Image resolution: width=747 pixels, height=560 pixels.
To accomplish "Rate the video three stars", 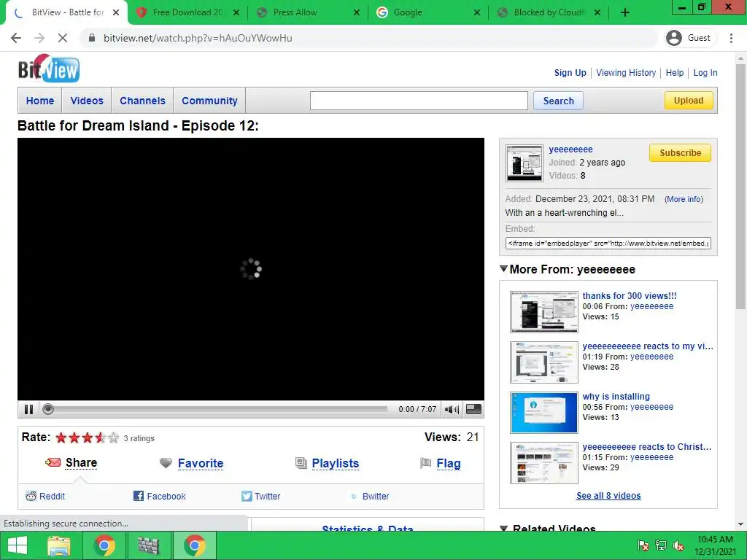I will 88,437.
